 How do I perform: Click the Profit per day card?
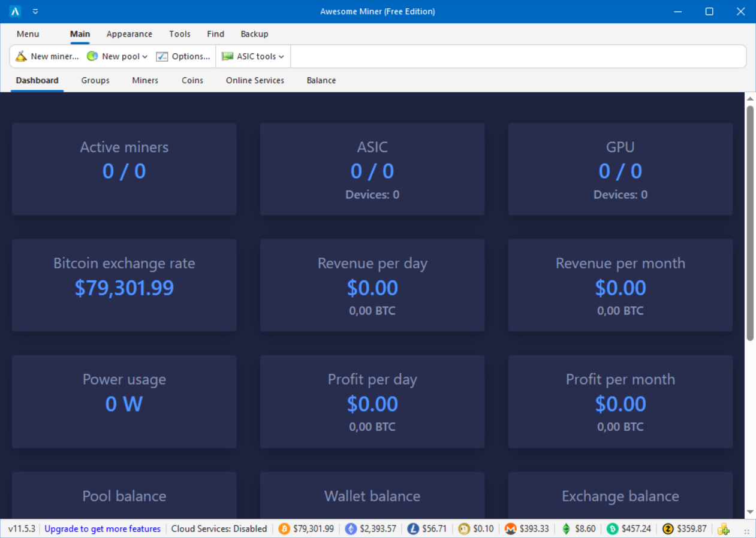coord(372,401)
